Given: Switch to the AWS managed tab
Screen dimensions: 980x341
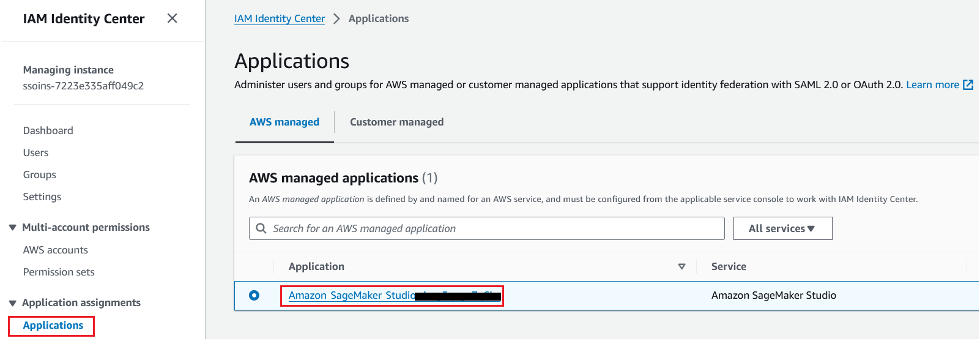Looking at the screenshot, I should coord(284,122).
